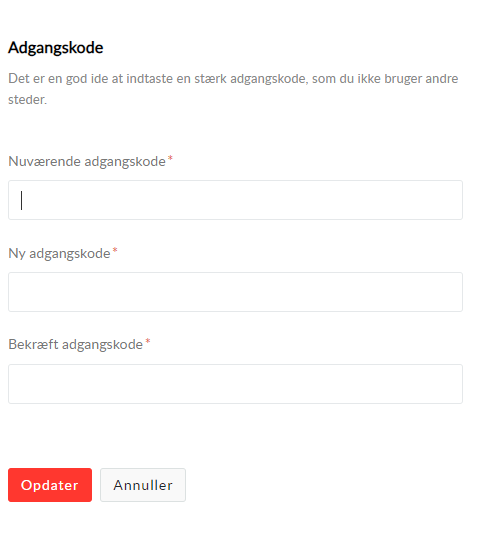This screenshot has width=503, height=537.
Task: Click the asterisk after Bekræft adgangskode
Action: [x=148, y=341]
